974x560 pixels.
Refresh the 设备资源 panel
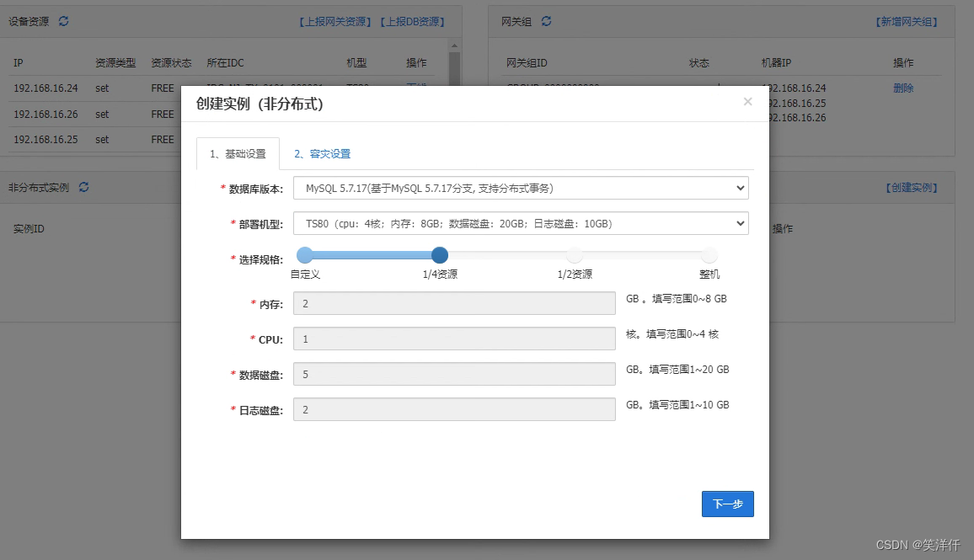63,21
